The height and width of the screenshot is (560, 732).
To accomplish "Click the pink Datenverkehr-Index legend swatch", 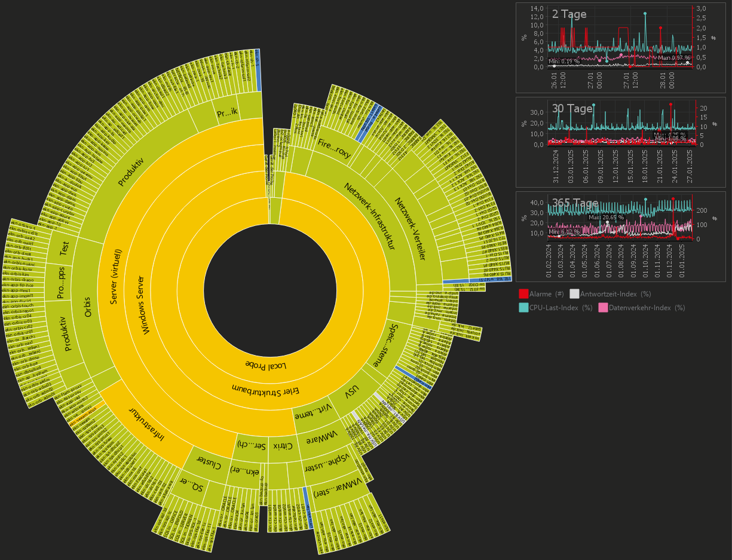I will pyautogui.click(x=603, y=308).
